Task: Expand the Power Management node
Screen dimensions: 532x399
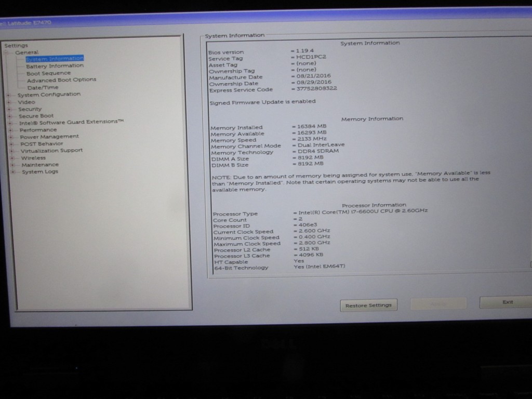Action: [x=11, y=137]
